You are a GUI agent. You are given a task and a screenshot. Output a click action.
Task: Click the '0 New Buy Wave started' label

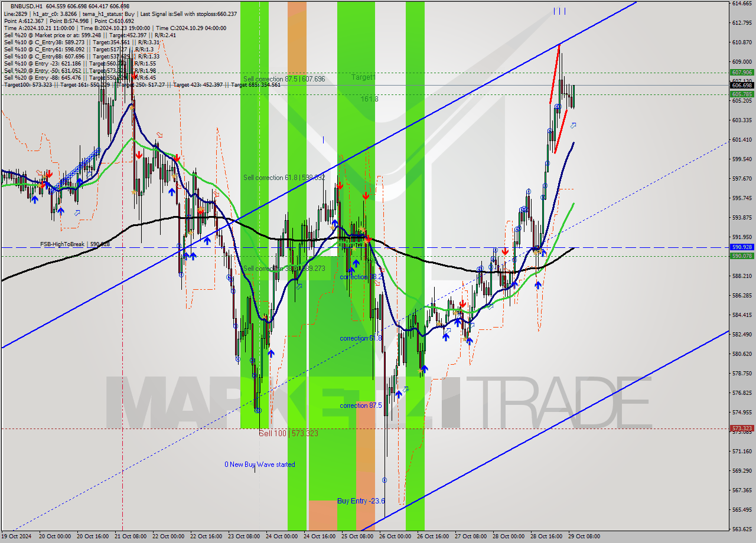click(x=259, y=465)
